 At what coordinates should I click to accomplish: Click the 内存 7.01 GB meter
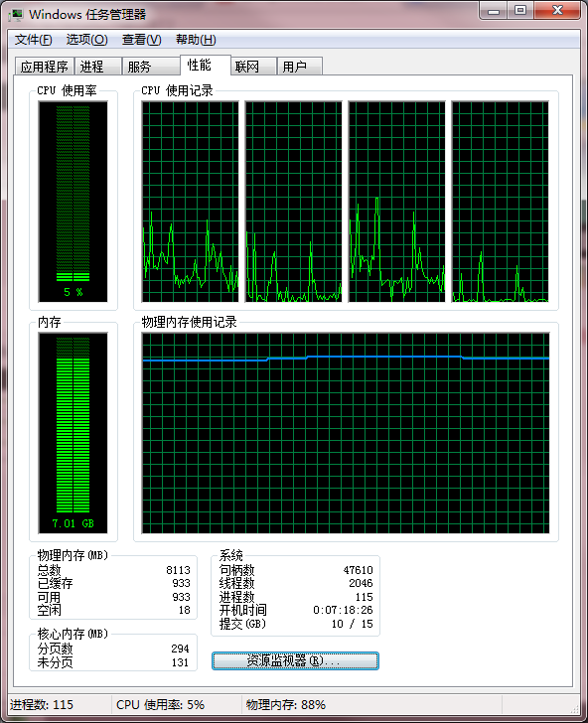click(73, 433)
